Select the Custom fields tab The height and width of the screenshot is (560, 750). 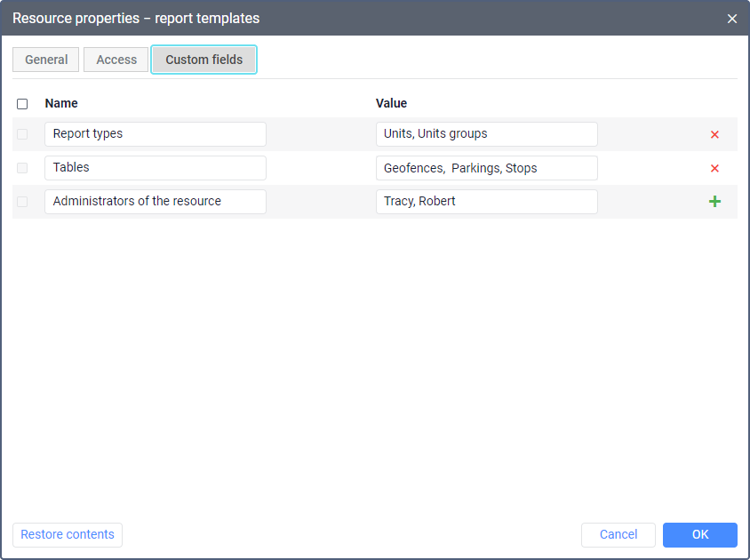(203, 60)
